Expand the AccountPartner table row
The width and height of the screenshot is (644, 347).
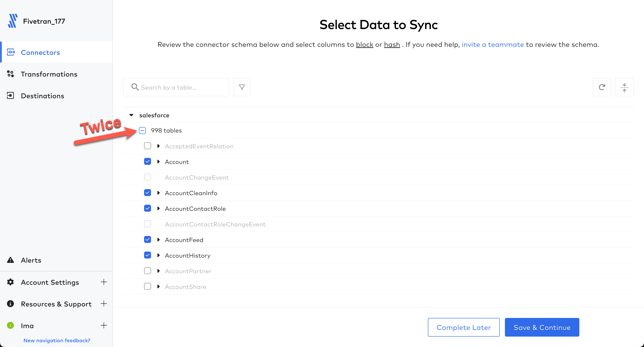tap(159, 271)
